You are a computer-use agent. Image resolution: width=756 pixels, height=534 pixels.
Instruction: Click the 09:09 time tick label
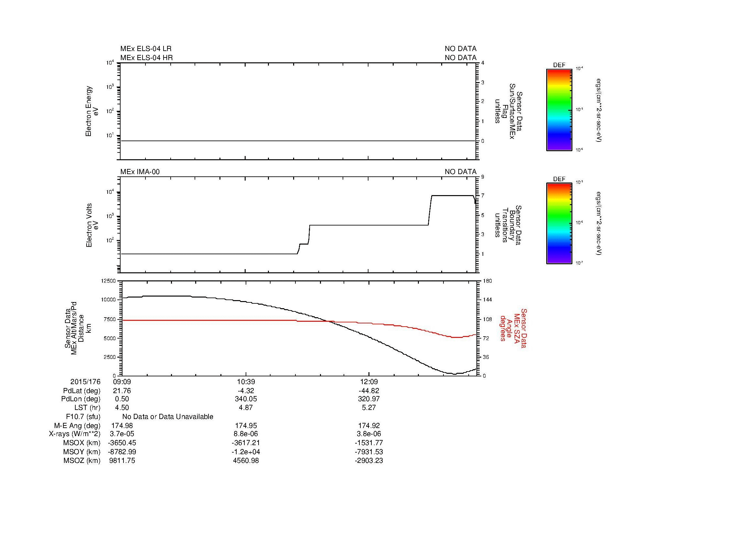click(122, 382)
